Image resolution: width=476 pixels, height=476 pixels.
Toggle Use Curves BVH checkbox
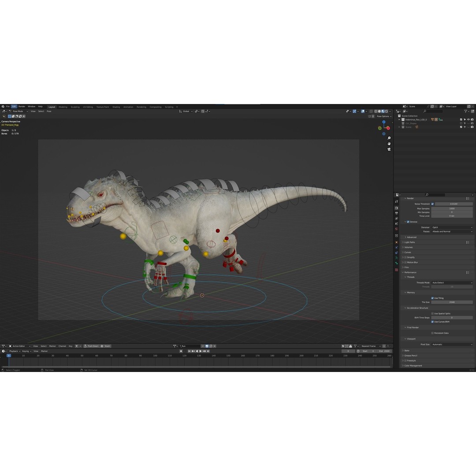point(432,322)
